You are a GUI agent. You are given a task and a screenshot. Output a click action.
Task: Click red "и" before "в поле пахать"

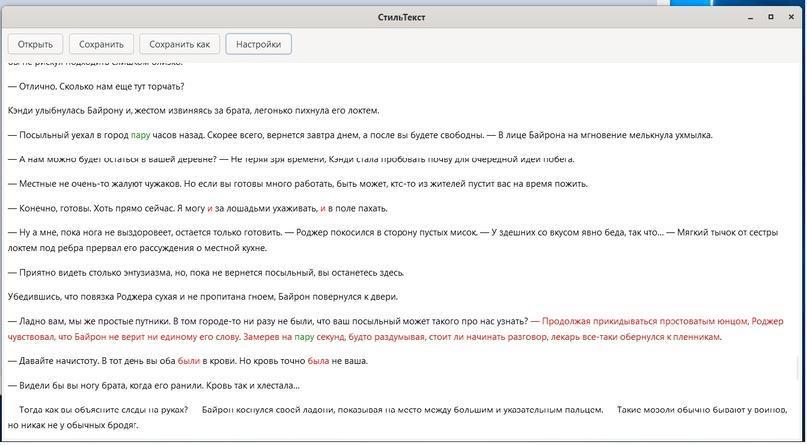tap(323, 209)
